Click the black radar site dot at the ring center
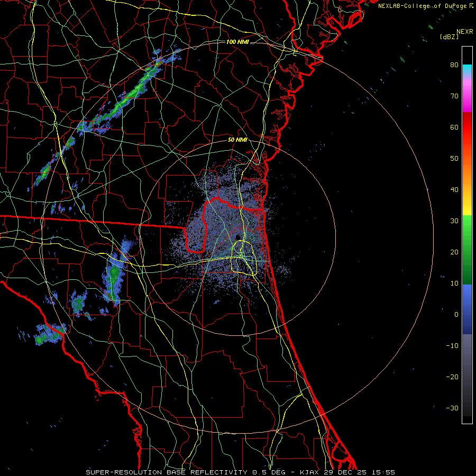This screenshot has height=476, width=476. (238, 237)
